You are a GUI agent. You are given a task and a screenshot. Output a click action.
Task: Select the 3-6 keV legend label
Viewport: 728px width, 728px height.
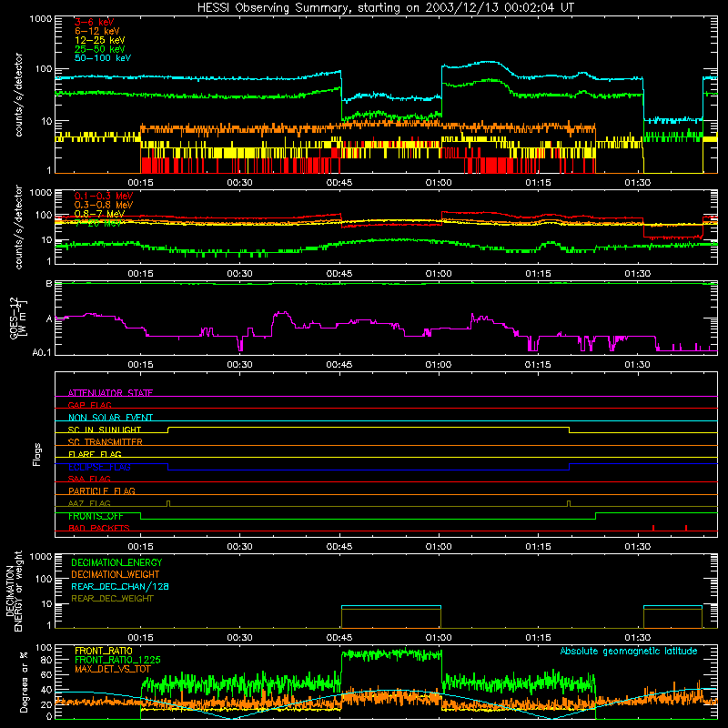click(x=94, y=22)
